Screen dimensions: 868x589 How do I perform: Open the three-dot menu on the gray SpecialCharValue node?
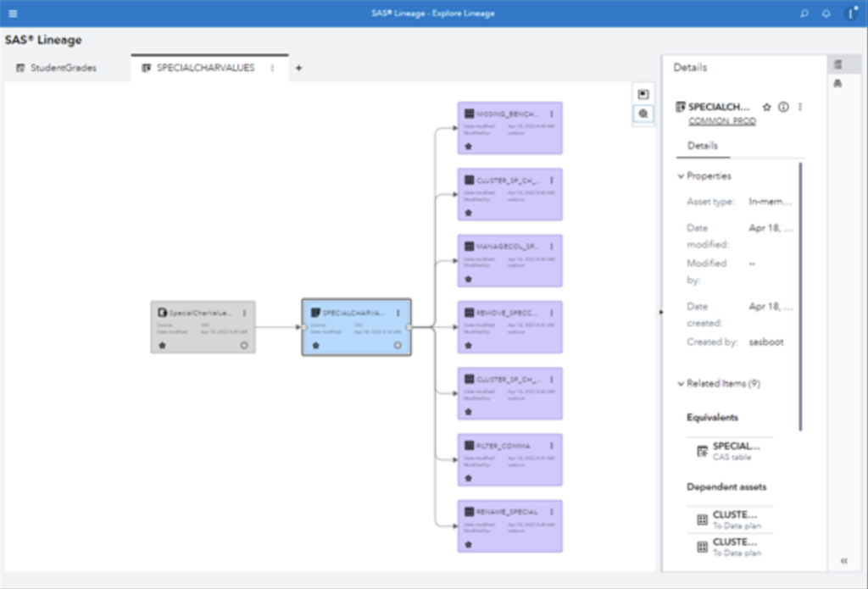coord(244,313)
